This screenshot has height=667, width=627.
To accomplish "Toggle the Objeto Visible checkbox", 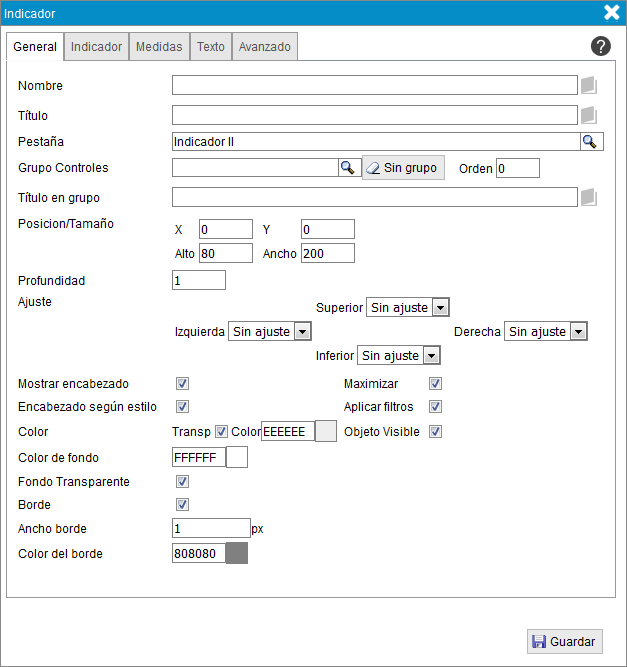I will coord(435,432).
